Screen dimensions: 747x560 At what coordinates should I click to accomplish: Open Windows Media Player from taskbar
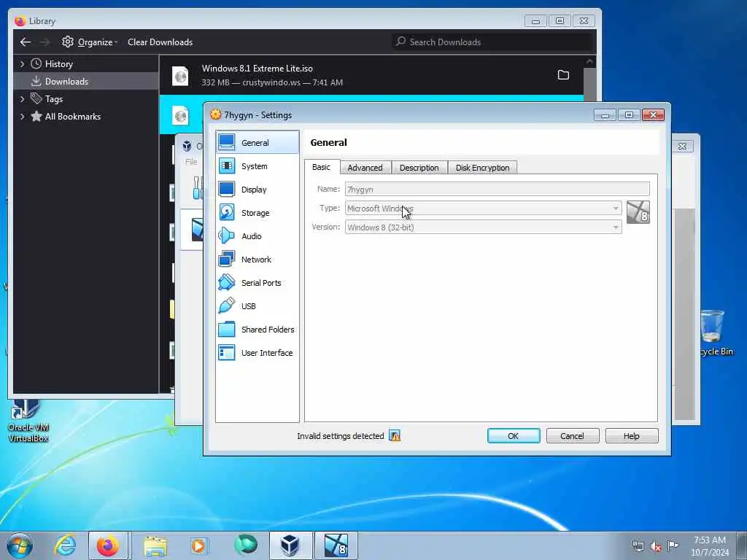(x=198, y=545)
